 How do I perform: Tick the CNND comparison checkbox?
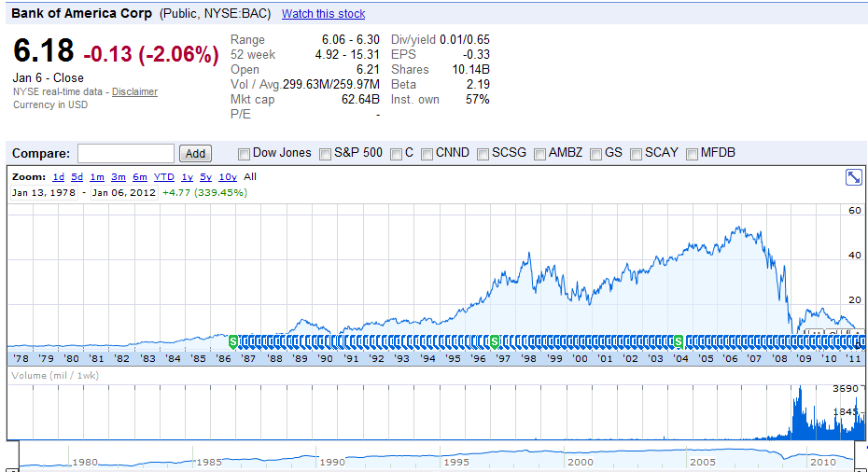(427, 154)
